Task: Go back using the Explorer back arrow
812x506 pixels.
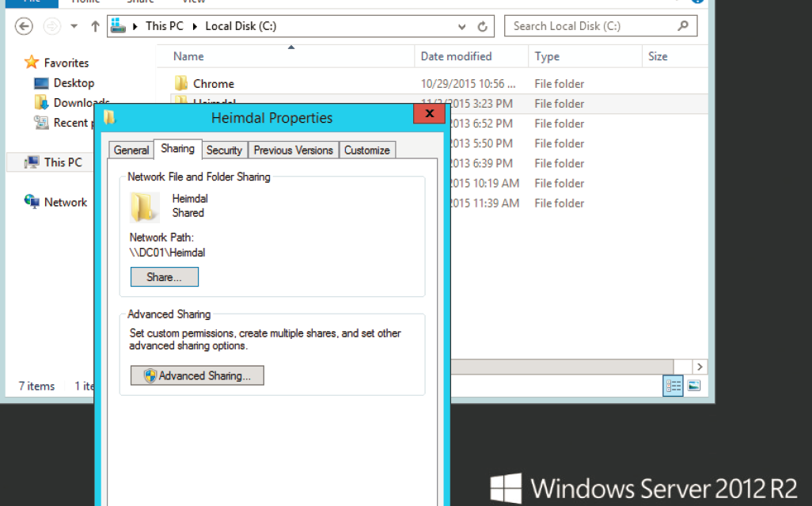Action: pos(24,26)
